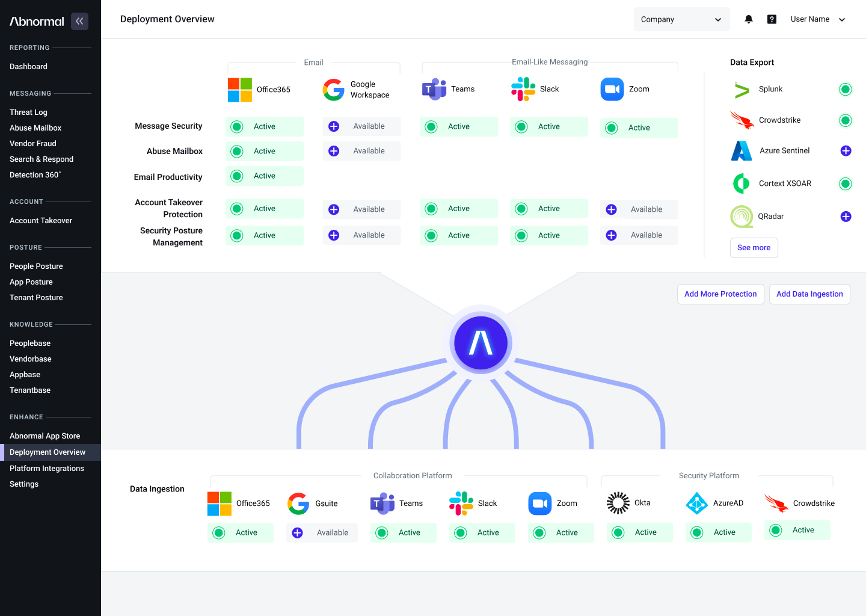The width and height of the screenshot is (866, 616).
Task: Toggle the Splunk active status indicator
Action: [846, 90]
